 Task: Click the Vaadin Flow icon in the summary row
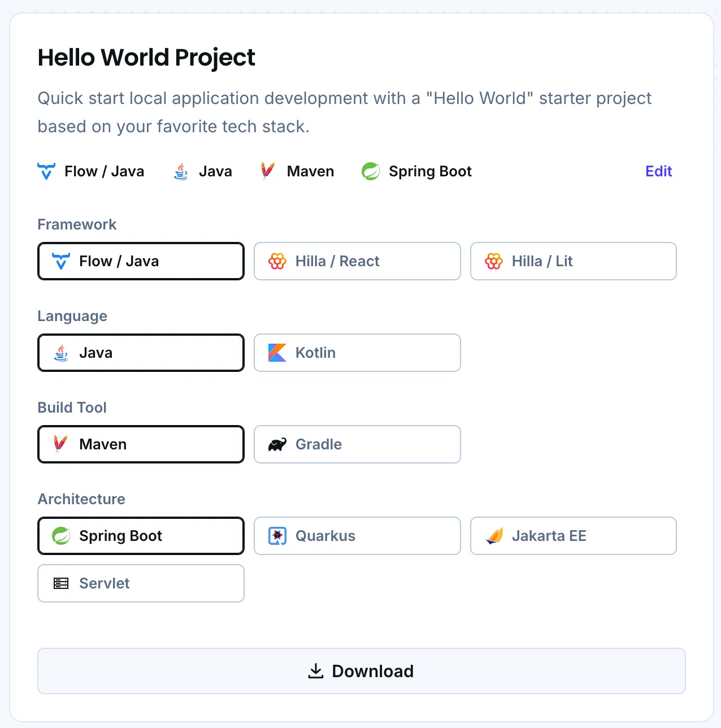coord(46,171)
